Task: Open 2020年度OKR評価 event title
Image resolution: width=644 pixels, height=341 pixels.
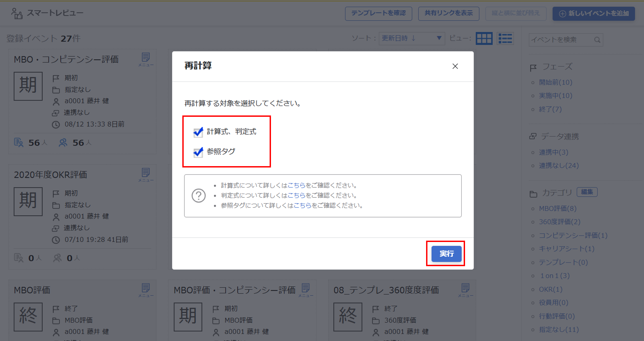Action: tap(50, 175)
